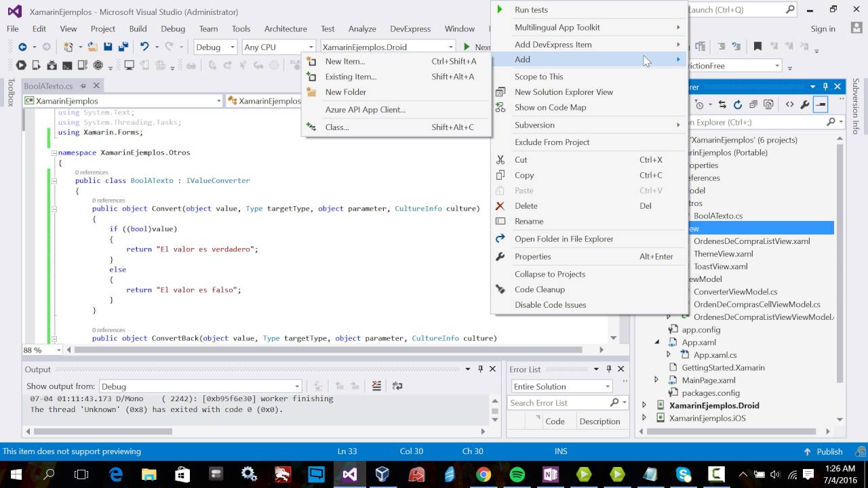Viewport: 868px width, 488px height.
Task: Click the Collapse All icon in Solution Explorer
Action: tap(753, 104)
